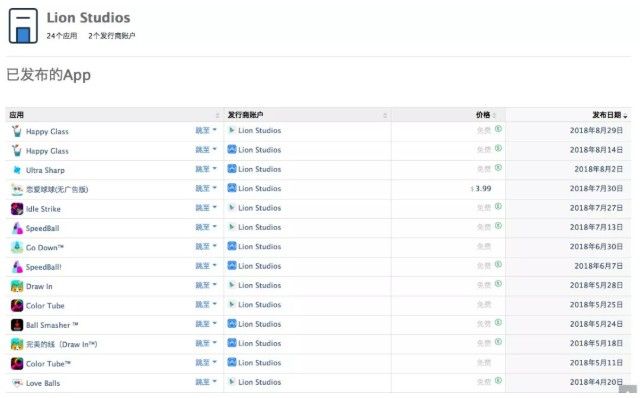643x398 pixels.
Task: Sort the table by 价格 column
Action: click(x=448, y=115)
